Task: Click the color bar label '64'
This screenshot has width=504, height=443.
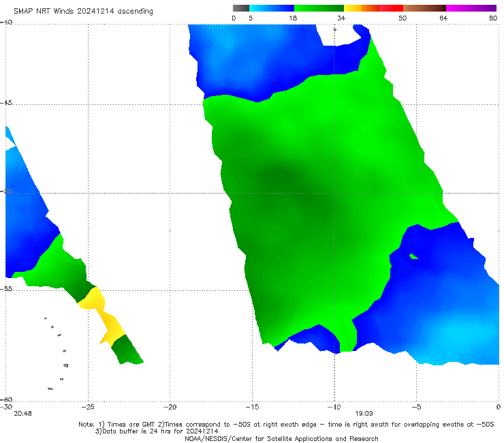Action: tap(443, 18)
